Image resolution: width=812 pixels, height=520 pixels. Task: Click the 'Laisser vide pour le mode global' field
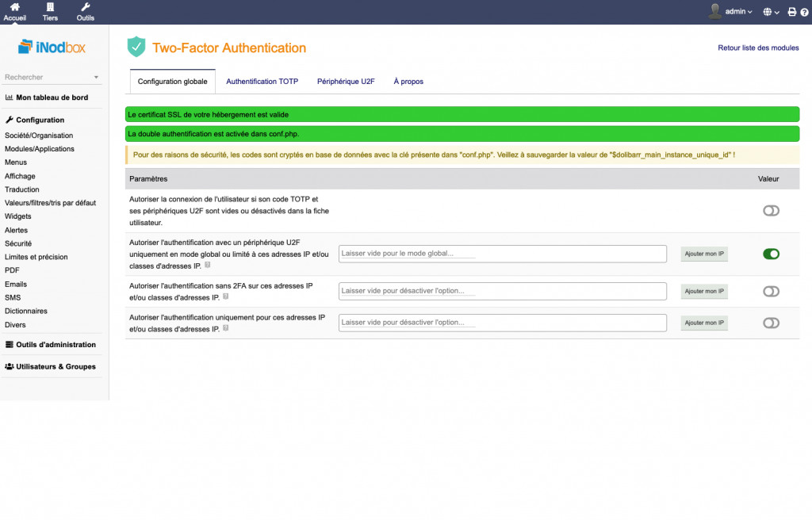[502, 254]
